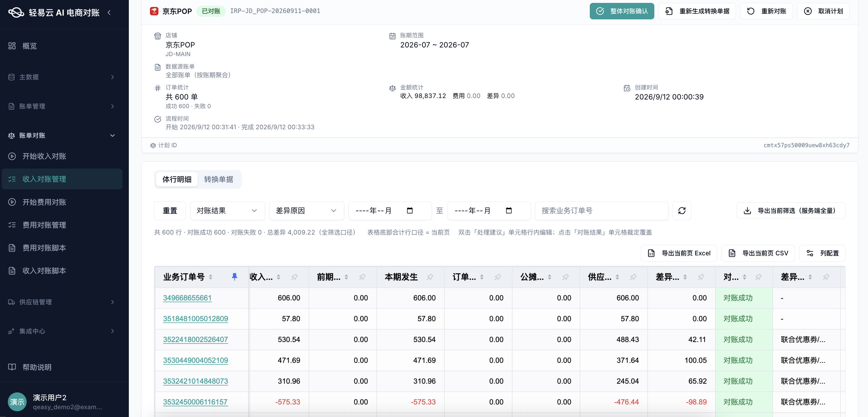
Task: Pin the 供应 column with the pin icon
Action: (633, 277)
